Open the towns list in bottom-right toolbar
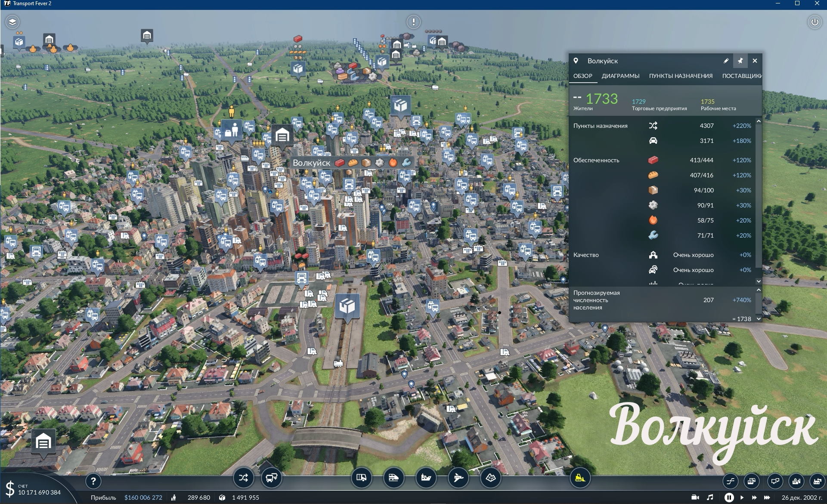Image resolution: width=827 pixels, height=504 pixels. [796, 481]
